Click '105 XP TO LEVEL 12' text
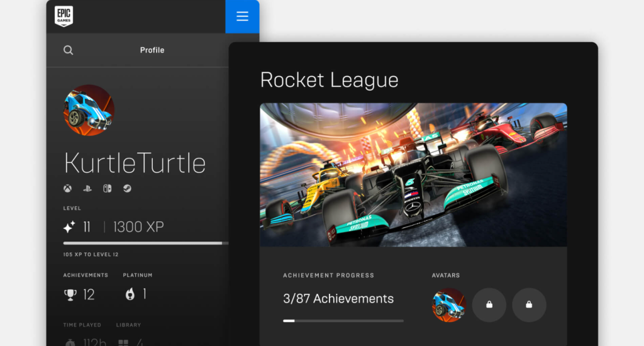 pos(91,254)
